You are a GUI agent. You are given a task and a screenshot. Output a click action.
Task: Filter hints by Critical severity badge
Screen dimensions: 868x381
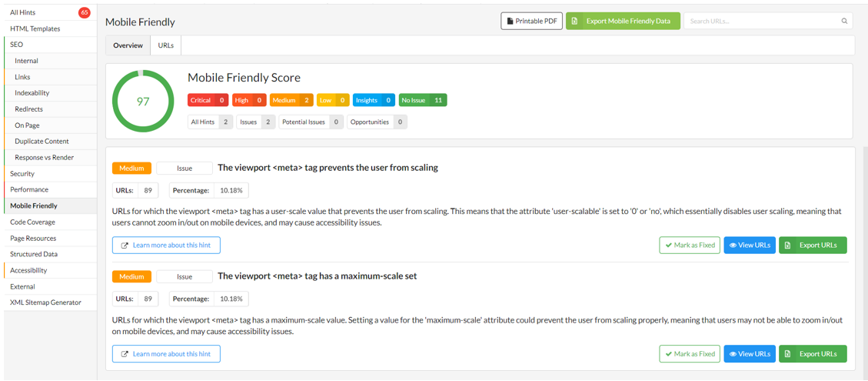[x=208, y=100]
